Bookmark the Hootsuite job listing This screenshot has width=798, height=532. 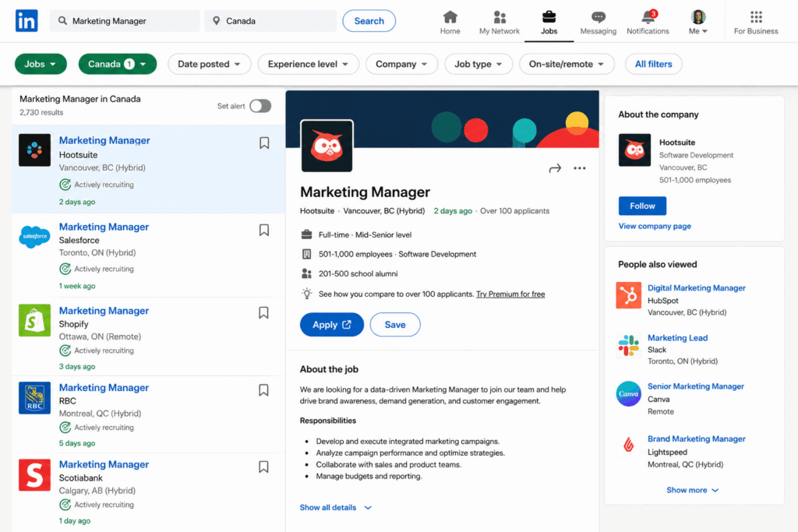click(264, 143)
